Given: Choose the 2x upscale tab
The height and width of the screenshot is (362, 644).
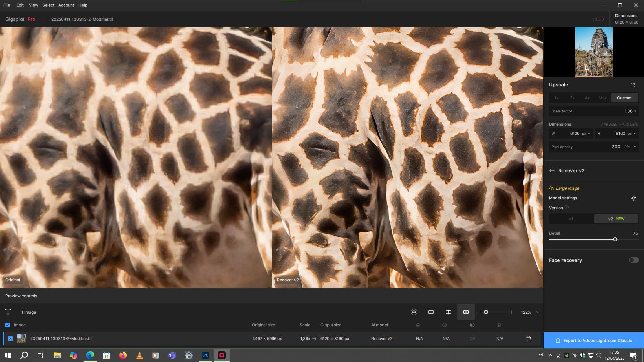Looking at the screenshot, I should tap(572, 98).
